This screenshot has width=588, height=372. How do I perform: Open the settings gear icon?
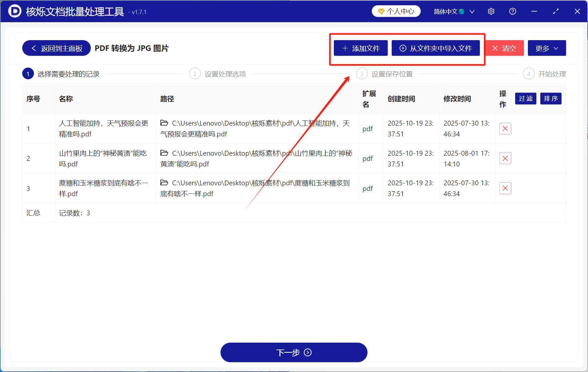[491, 11]
